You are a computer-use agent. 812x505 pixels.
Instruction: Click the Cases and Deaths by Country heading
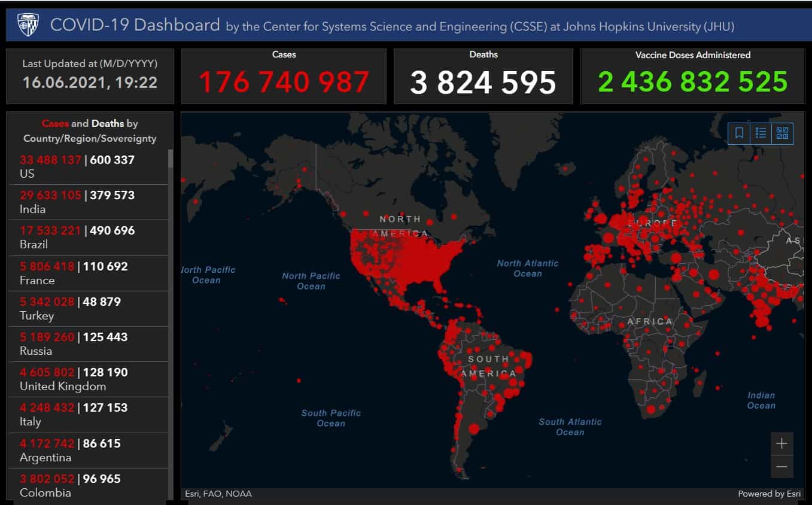point(90,131)
